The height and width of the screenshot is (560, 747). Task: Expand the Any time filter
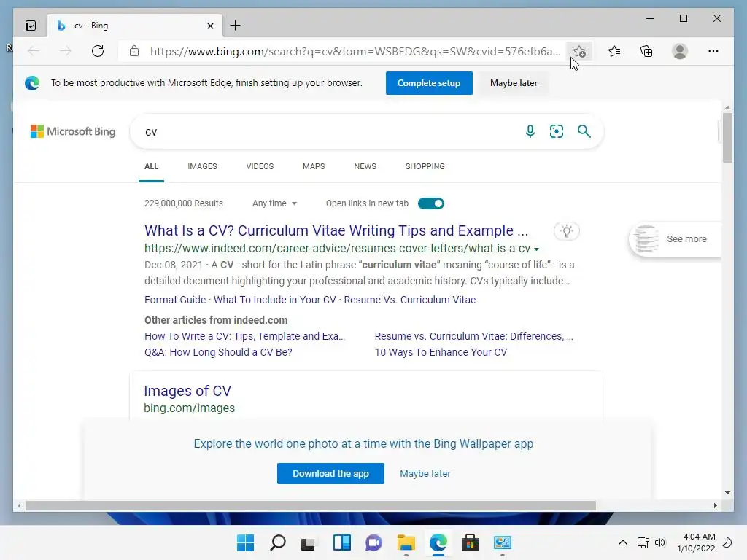pyautogui.click(x=275, y=203)
